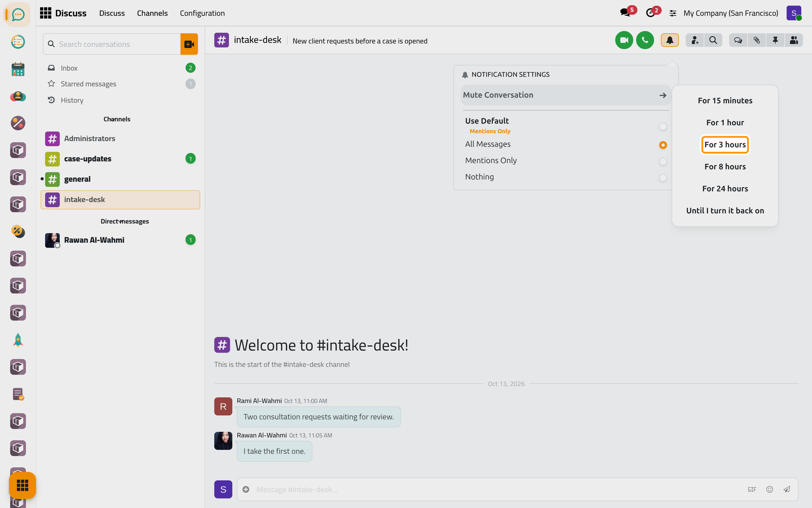The height and width of the screenshot is (508, 812).
Task: Focus the Message #intake-desk input
Action: pyautogui.click(x=499, y=489)
